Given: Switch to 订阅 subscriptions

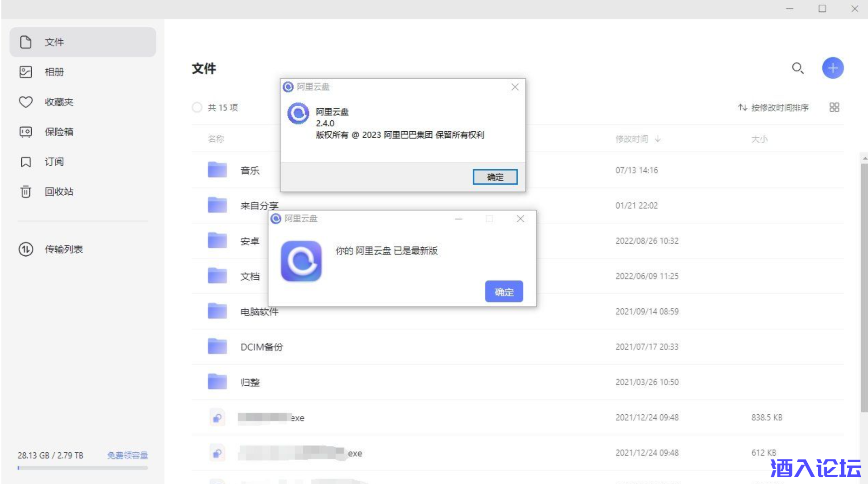Looking at the screenshot, I should point(83,162).
